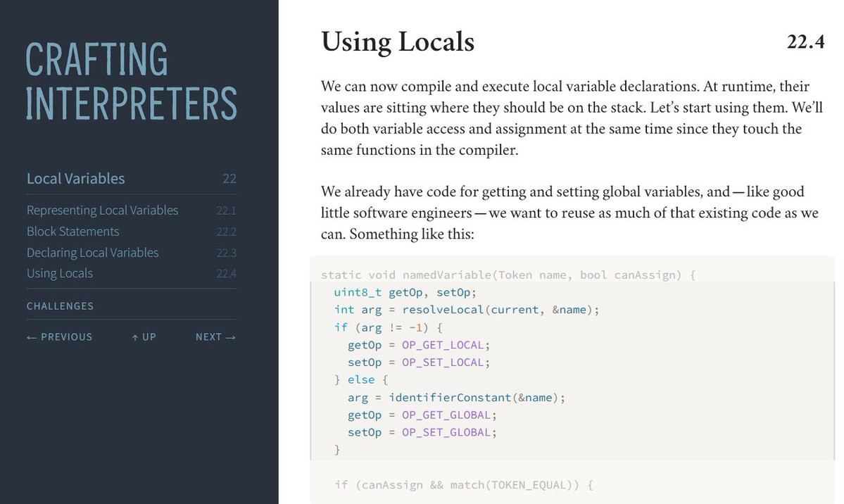Open the Local Variables chapter heading link
This screenshot has width=844, height=504.
[x=76, y=178]
